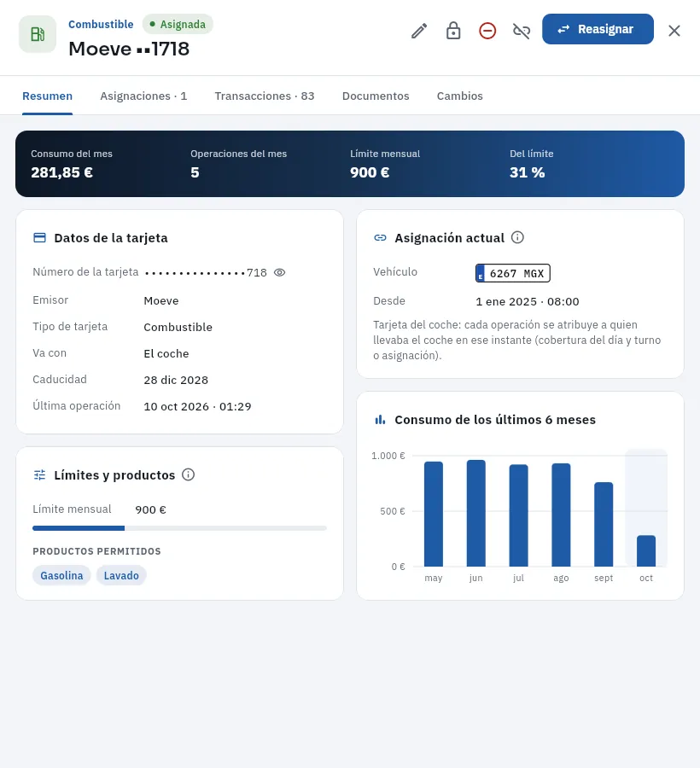Screen dimensions: 700x768
Task: Click the pencil edit icon
Action: click(x=419, y=31)
